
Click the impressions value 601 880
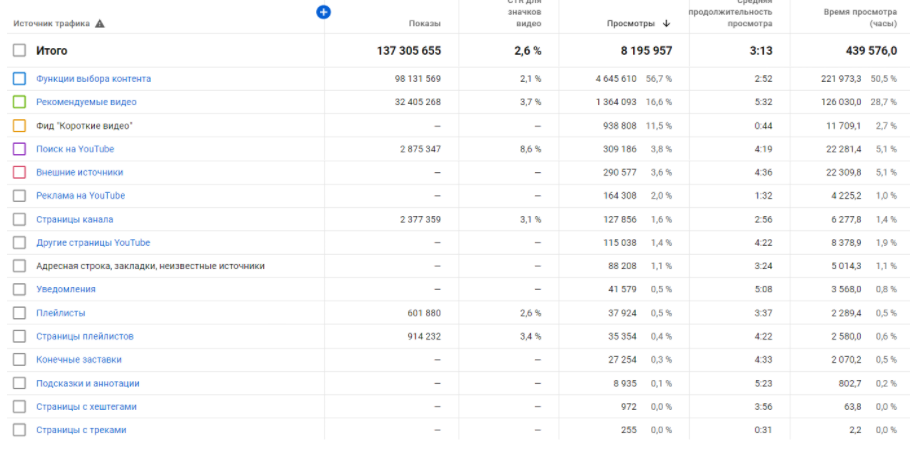pyautogui.click(x=424, y=313)
